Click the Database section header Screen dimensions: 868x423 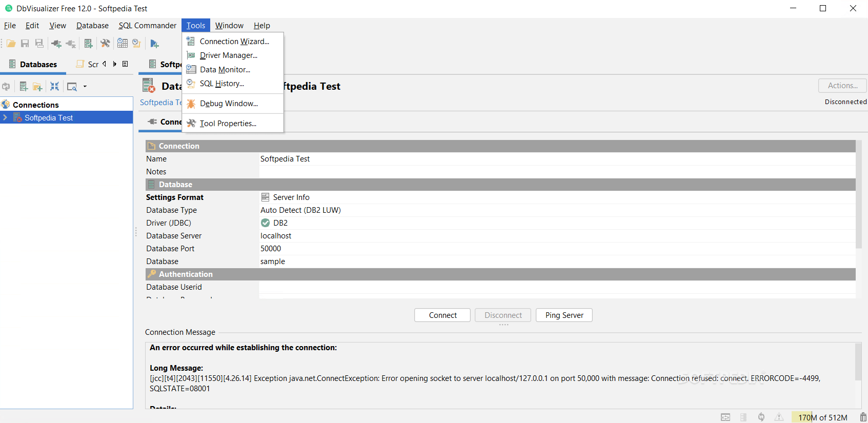[x=500, y=185]
